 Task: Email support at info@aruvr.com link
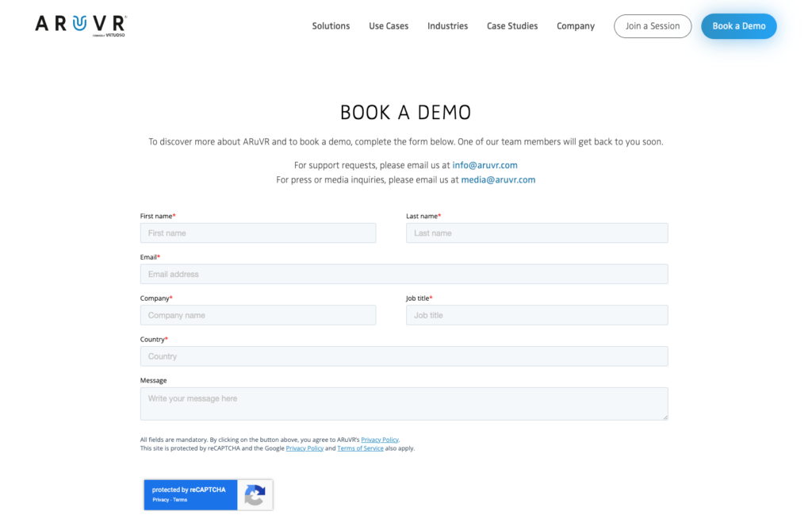(x=485, y=165)
